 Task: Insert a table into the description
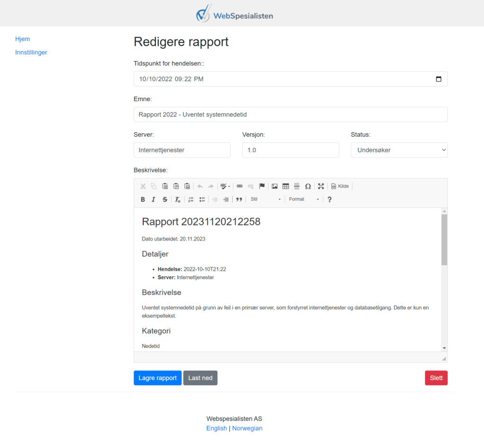coord(285,186)
